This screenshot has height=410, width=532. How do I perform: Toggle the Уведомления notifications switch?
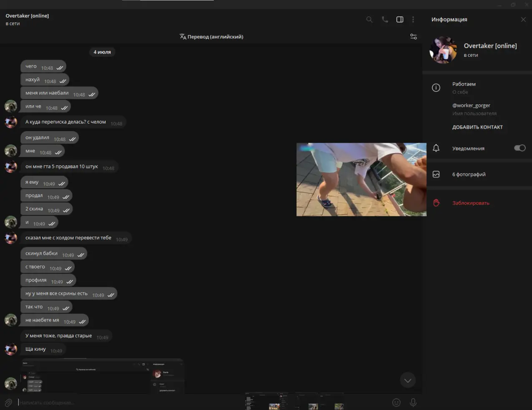(519, 148)
